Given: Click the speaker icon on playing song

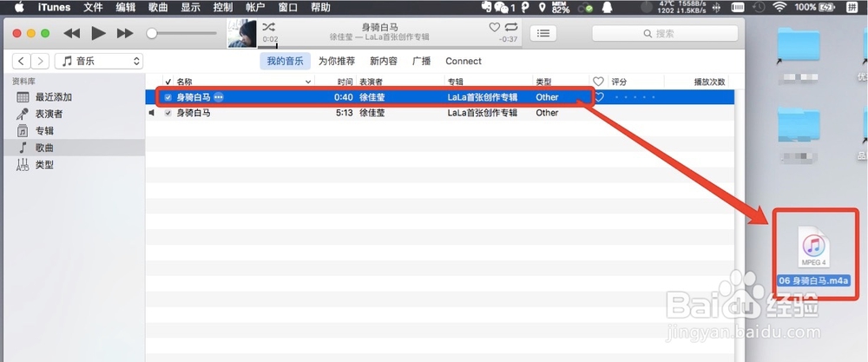Looking at the screenshot, I should pos(152,113).
